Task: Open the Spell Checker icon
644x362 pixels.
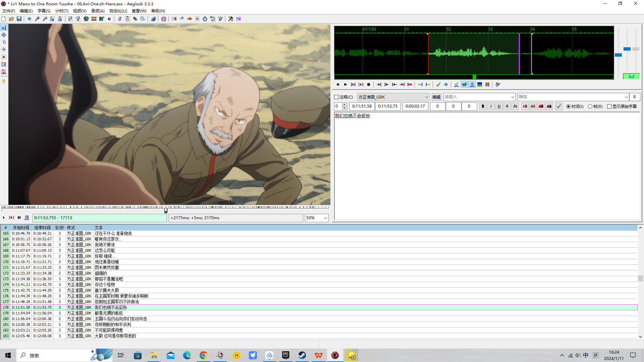Action: click(x=220, y=19)
